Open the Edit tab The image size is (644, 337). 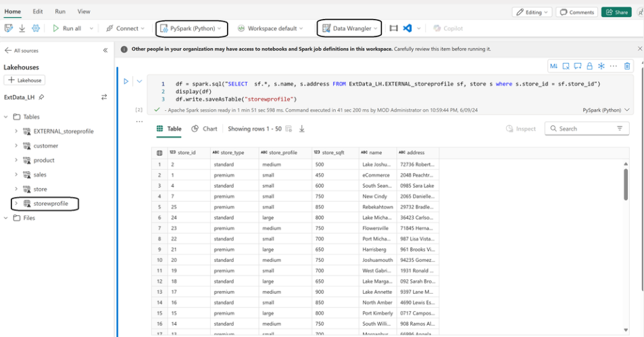pos(38,12)
